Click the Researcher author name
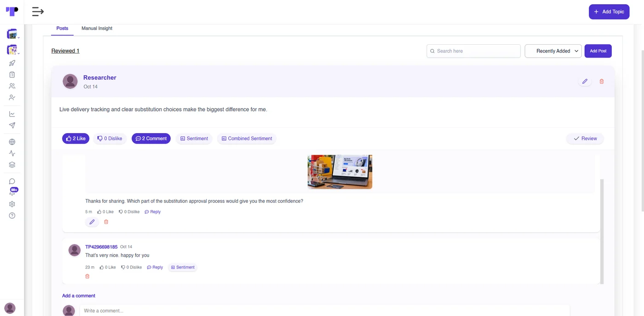 coord(100,77)
